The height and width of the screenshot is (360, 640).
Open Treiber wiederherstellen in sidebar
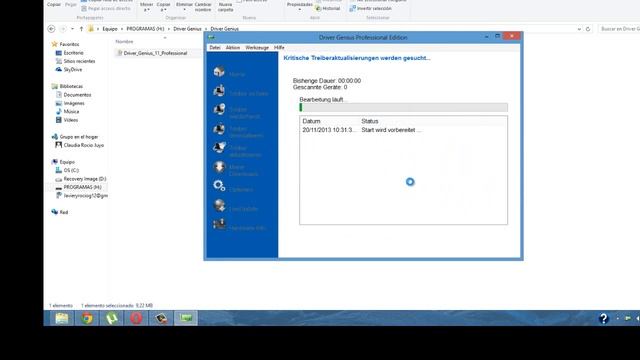pyautogui.click(x=237, y=111)
